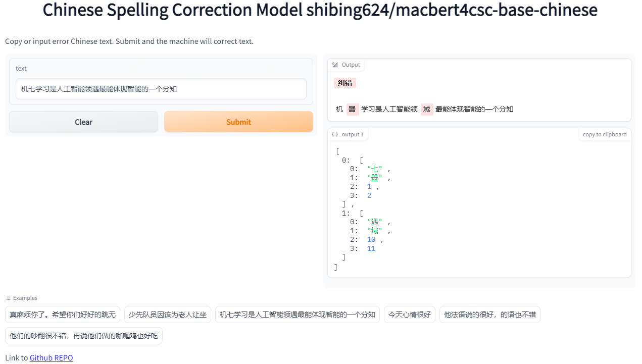This screenshot has height=364, width=642.
Task: Select the example starting with 真麻烦你了
Action: [63, 314]
